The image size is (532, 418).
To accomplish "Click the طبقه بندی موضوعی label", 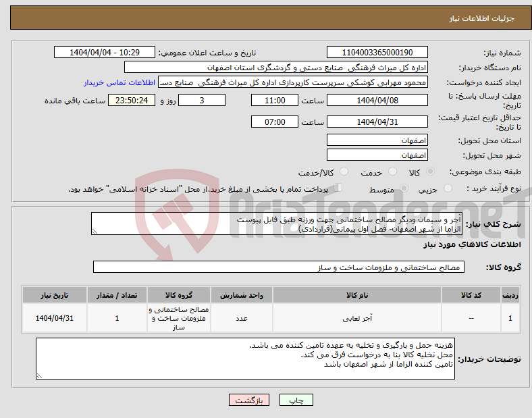I will [x=485, y=172].
